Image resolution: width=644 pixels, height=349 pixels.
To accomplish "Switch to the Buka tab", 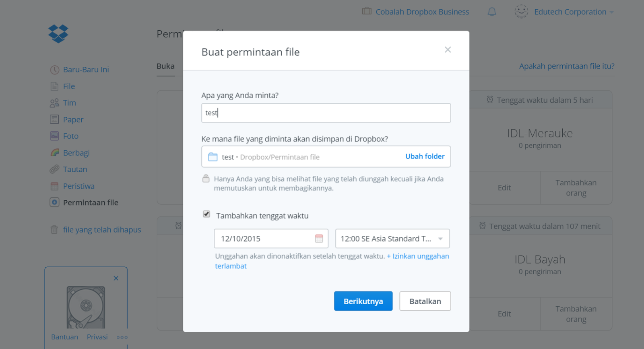I will point(165,66).
